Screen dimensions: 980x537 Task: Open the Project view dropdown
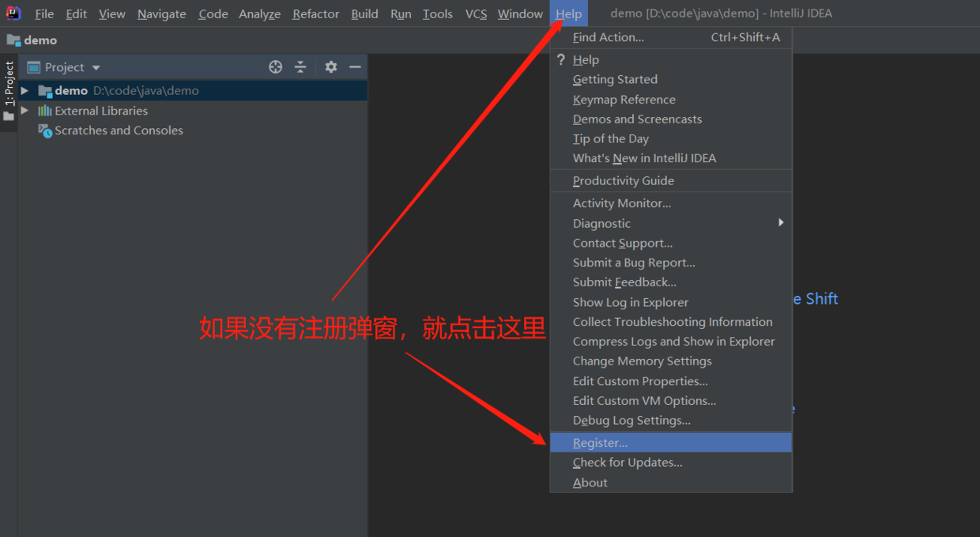[96, 68]
